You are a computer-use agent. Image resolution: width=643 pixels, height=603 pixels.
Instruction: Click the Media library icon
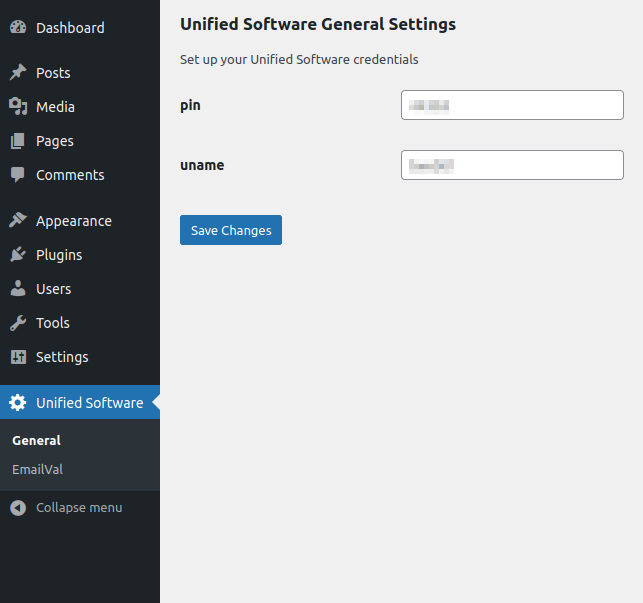[x=18, y=107]
